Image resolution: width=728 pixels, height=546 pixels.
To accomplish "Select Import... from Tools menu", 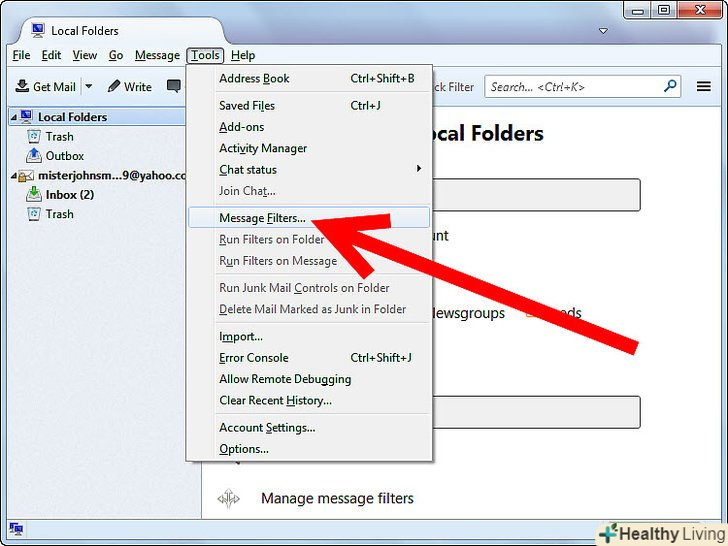I will 309,336.
